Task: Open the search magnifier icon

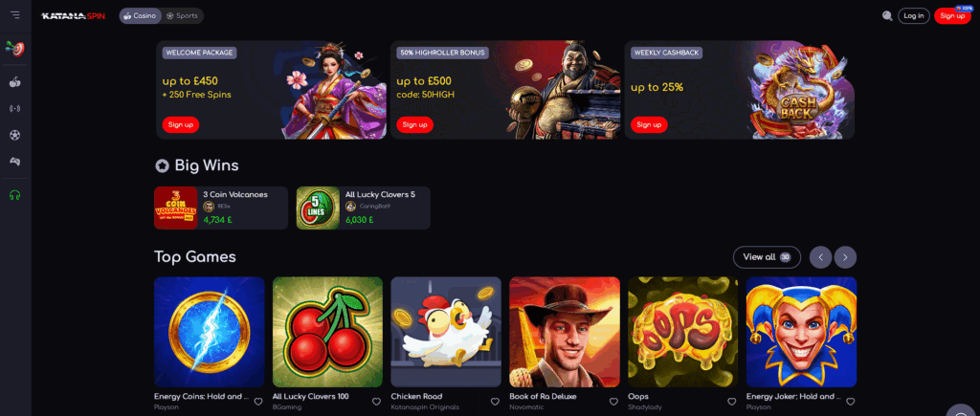Action: click(887, 16)
